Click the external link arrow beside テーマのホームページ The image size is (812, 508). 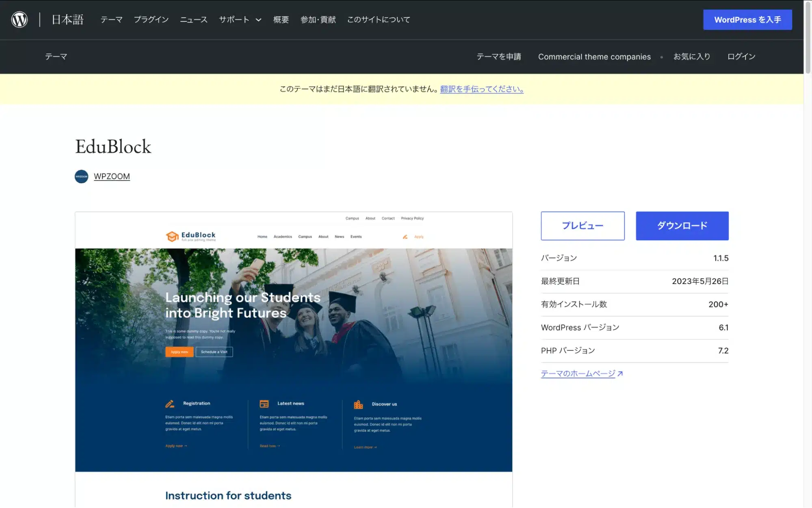620,374
